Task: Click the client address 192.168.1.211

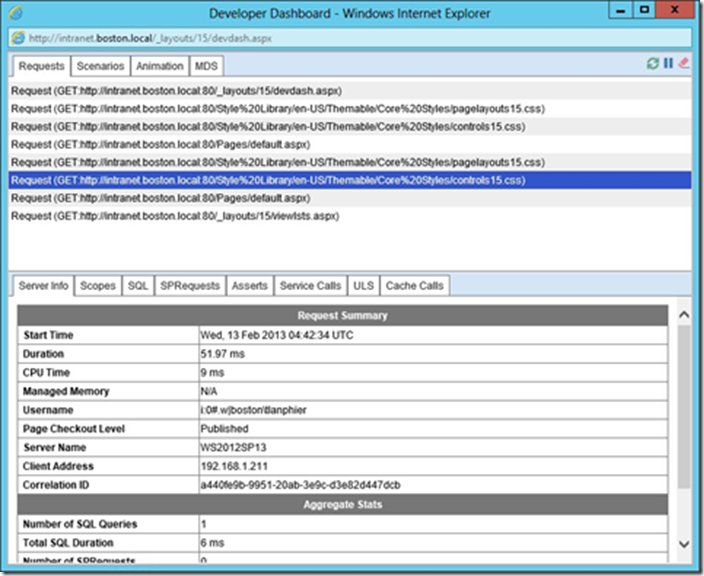Action: tap(234, 466)
